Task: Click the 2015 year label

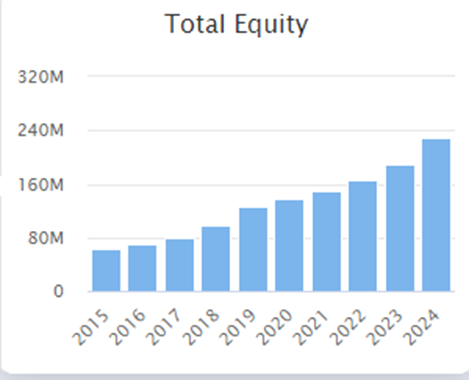Action: pyautogui.click(x=90, y=328)
